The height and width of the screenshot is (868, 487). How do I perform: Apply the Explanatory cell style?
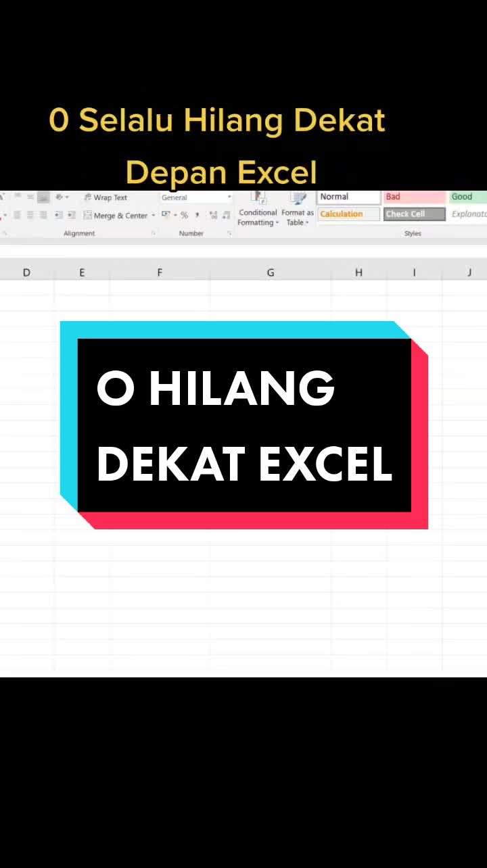(x=468, y=214)
